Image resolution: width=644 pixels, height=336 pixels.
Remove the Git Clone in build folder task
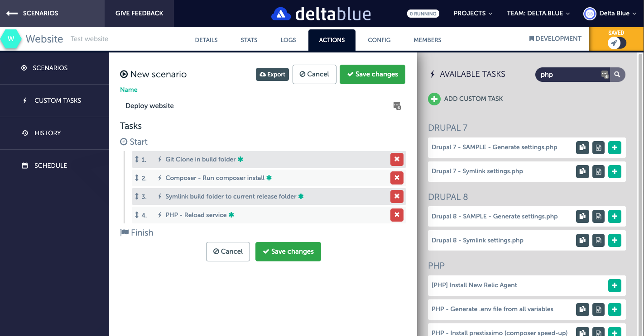tap(397, 160)
